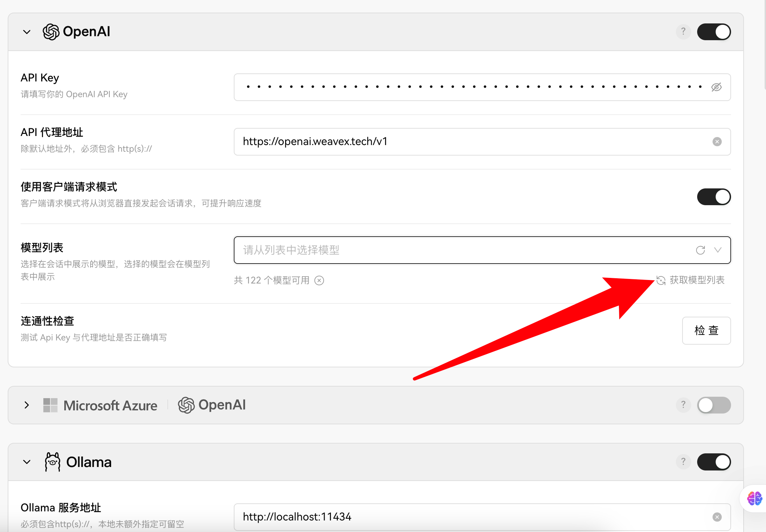
Task: Open the floating brain assistant icon
Action: pyautogui.click(x=754, y=498)
